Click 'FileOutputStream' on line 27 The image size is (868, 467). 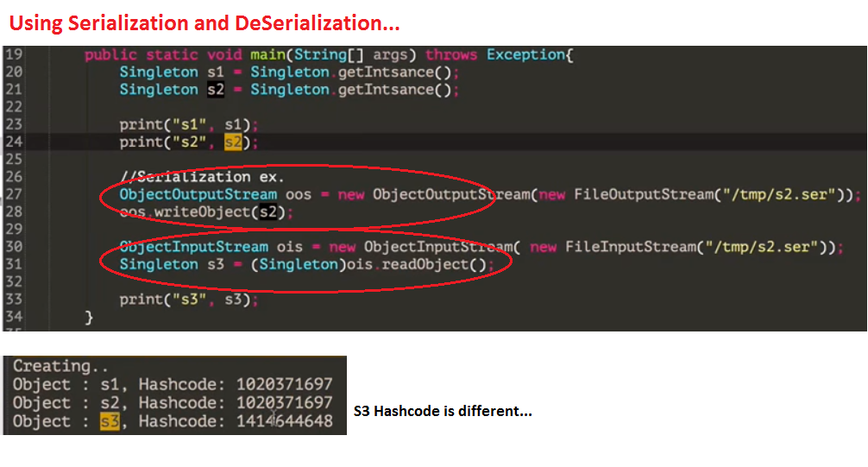click(x=644, y=194)
